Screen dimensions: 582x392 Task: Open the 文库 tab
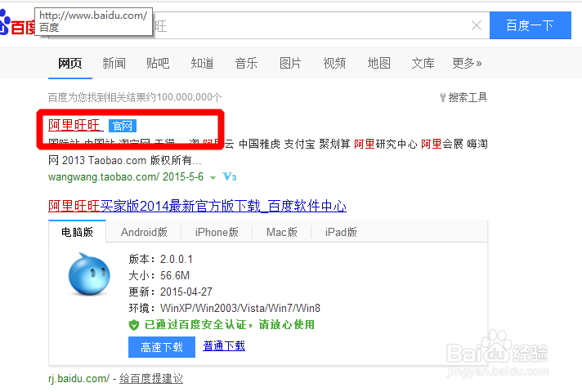coord(423,63)
